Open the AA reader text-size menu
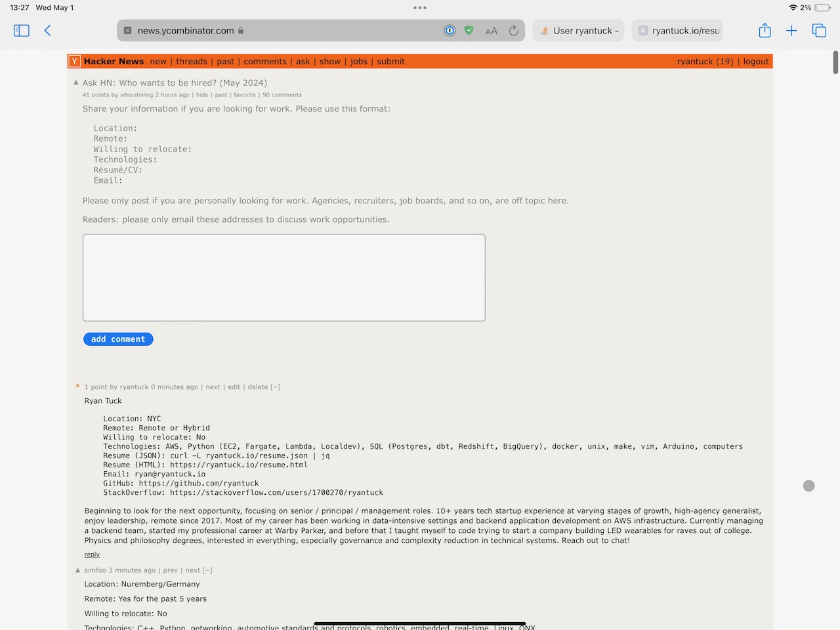The image size is (840, 630). click(x=491, y=31)
